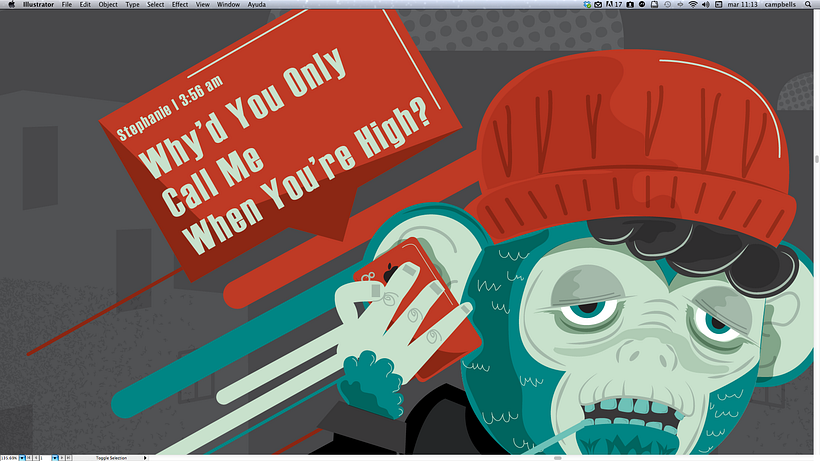Click the artboard number field
Viewport: 820px width, 461px height.
coord(45,458)
